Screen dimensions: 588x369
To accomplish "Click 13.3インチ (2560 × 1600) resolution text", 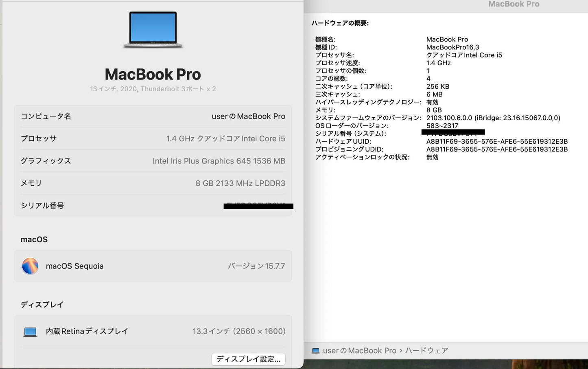I will point(239,332).
